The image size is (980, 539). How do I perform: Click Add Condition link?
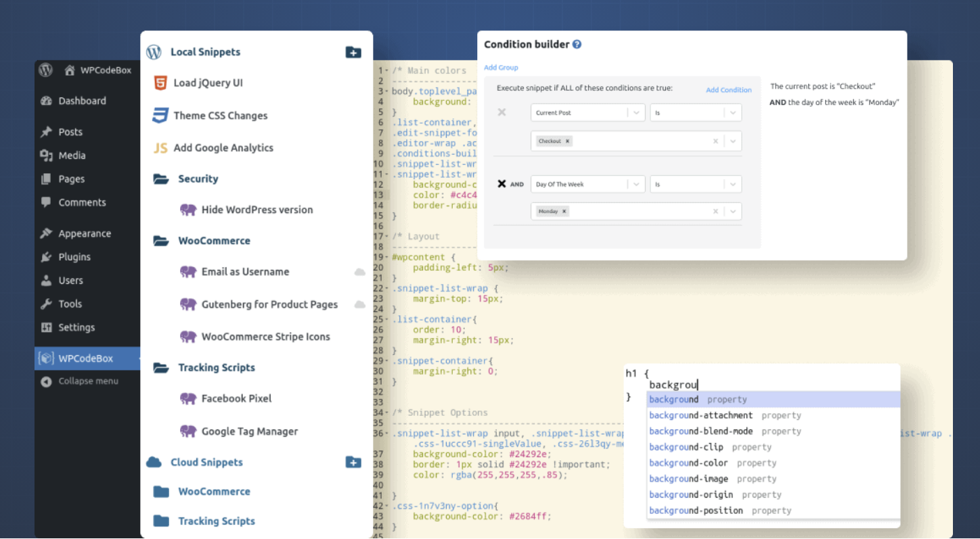[x=729, y=90]
